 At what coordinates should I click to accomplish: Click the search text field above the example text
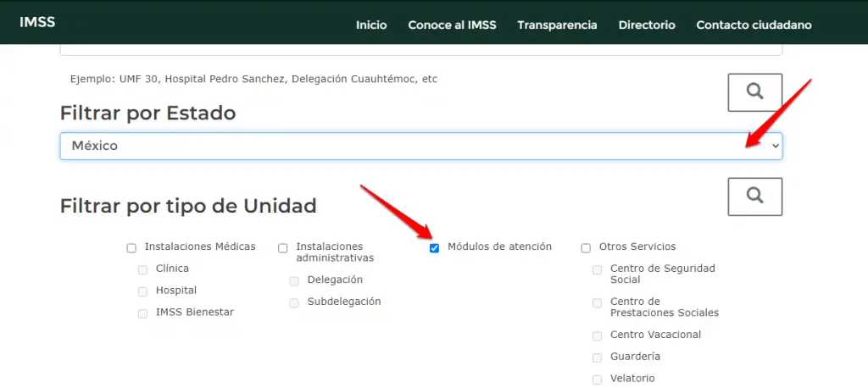click(420, 50)
